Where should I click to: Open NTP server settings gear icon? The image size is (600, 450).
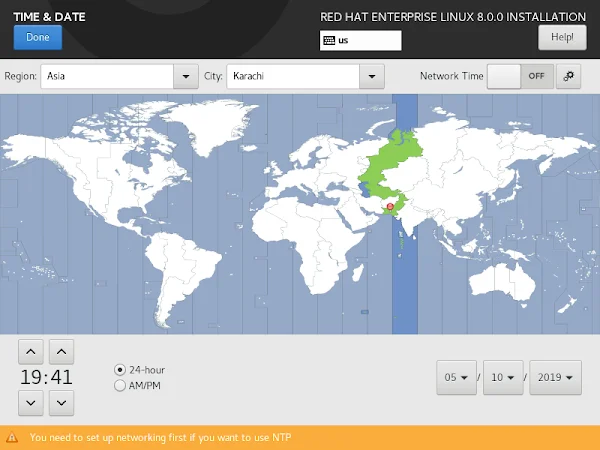pyautogui.click(x=569, y=77)
